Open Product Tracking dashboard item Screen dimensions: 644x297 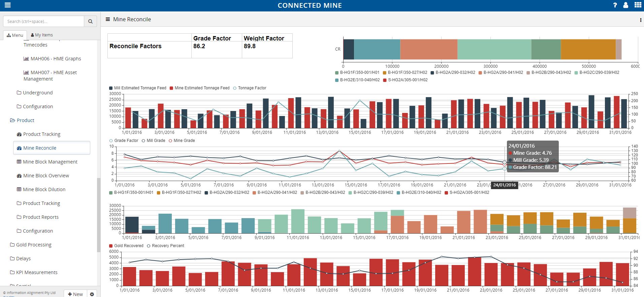click(x=38, y=134)
